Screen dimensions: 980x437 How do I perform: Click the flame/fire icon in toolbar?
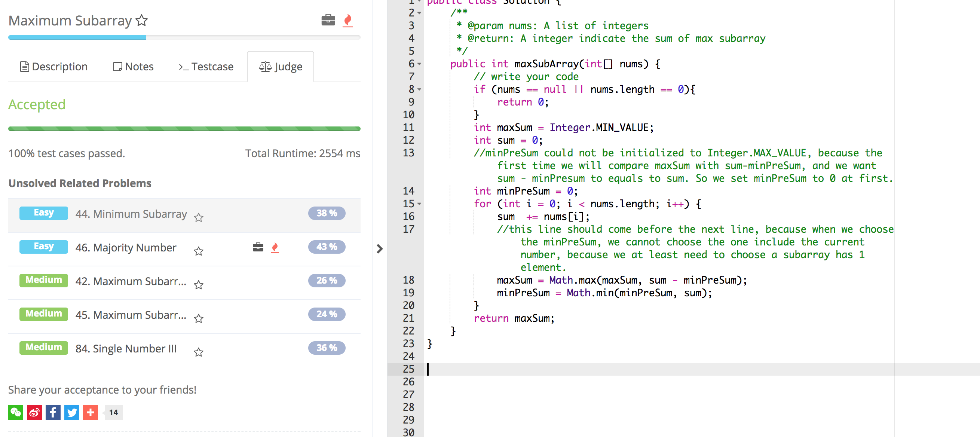(349, 20)
